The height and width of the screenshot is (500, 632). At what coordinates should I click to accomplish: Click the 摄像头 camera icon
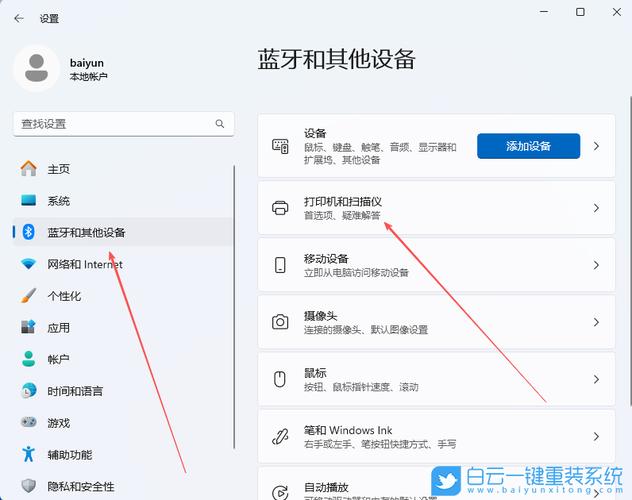pos(280,322)
